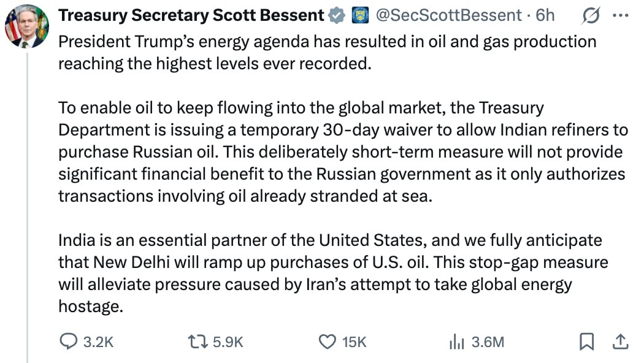The image size is (644, 363).
Task: Click the paragraph about the 30-day waiver
Action: click(342, 151)
